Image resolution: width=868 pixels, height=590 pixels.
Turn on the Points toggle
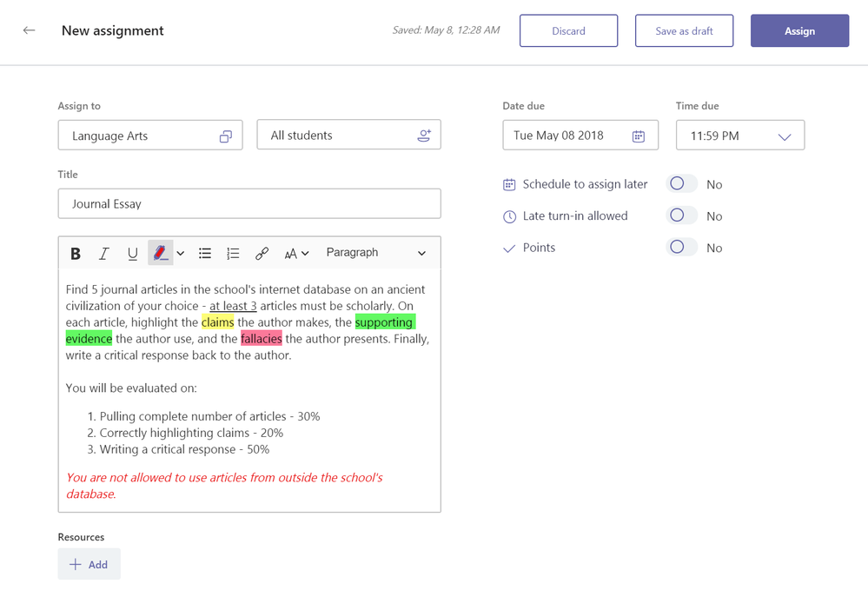click(681, 248)
